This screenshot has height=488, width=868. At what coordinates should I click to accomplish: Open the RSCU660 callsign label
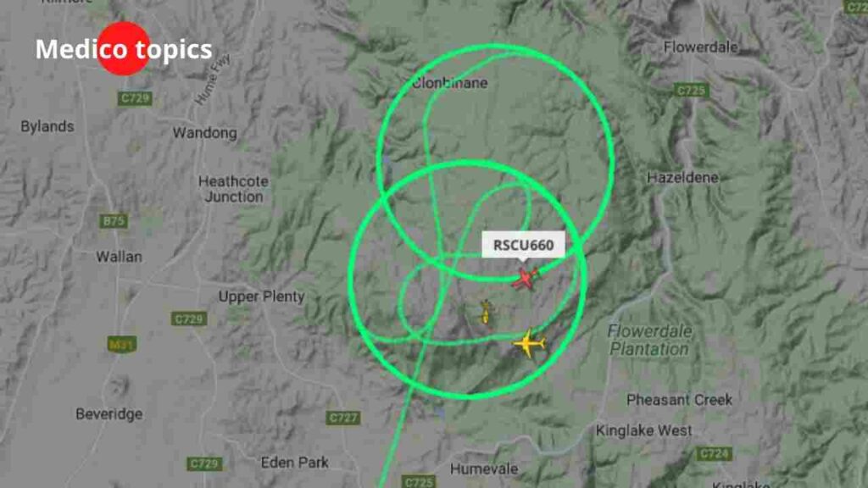pyautogui.click(x=523, y=245)
